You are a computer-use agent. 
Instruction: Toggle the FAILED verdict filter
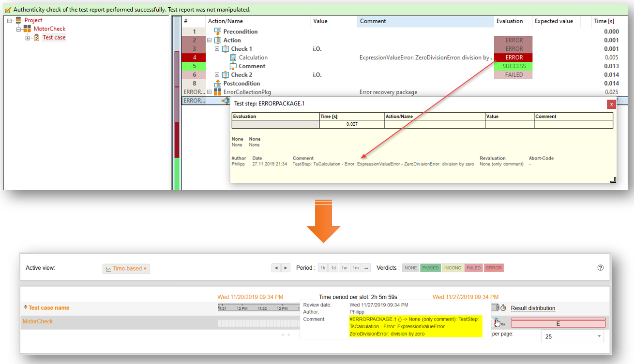click(x=473, y=268)
